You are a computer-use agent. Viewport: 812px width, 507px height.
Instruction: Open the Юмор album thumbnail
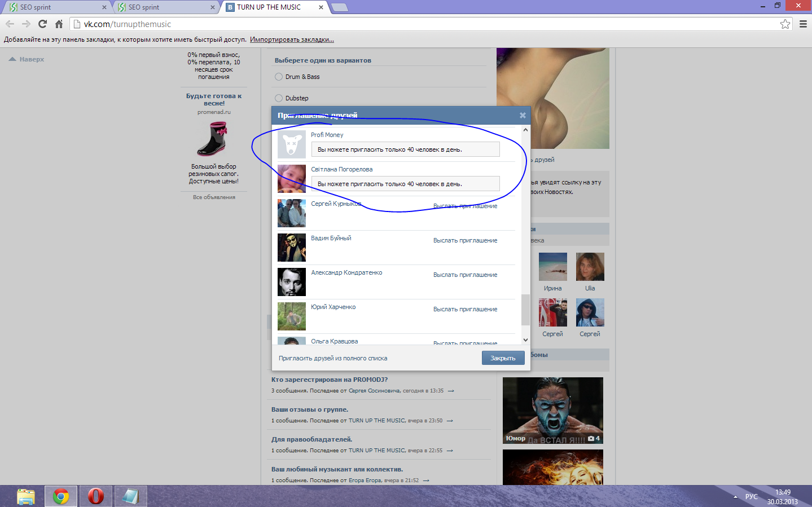pos(553,411)
